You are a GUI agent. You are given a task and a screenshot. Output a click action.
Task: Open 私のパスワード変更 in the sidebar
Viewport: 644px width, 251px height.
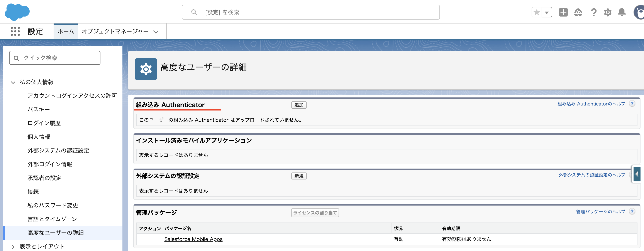53,206
